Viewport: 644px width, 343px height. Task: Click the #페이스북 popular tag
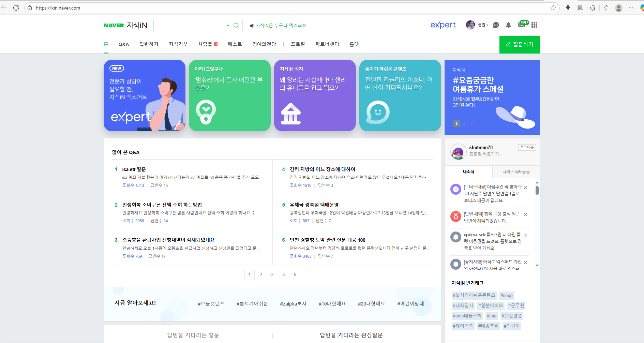pyautogui.click(x=463, y=326)
